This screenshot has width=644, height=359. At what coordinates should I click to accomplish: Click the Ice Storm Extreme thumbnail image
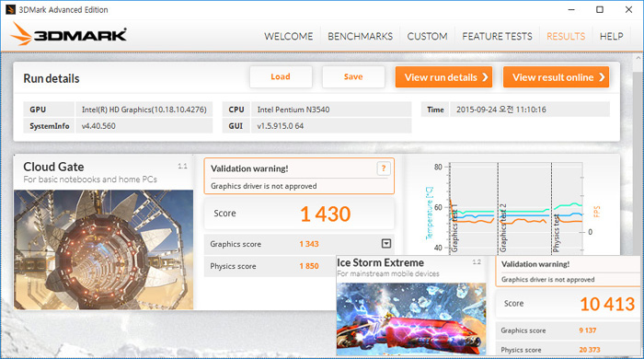(411, 318)
